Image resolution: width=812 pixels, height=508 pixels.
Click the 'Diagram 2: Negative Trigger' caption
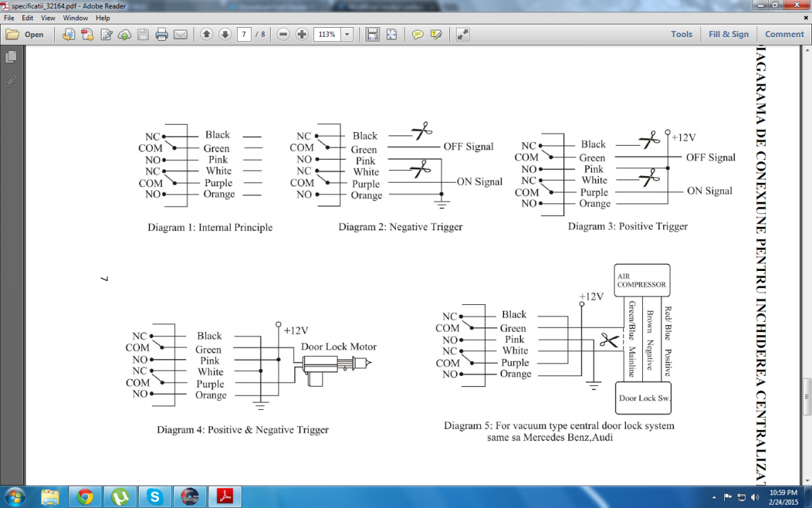click(401, 227)
